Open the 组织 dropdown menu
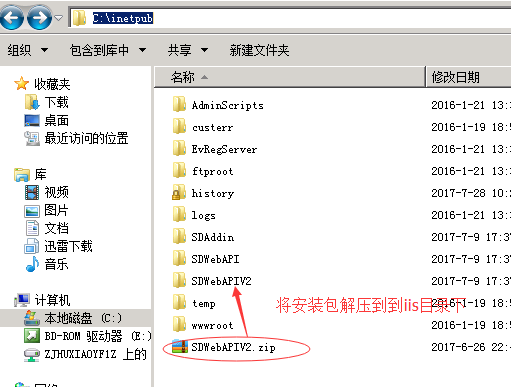This screenshot has height=387, width=511. point(28,50)
